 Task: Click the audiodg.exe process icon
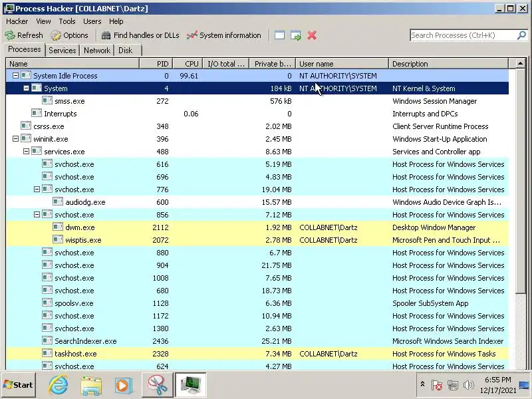coord(58,202)
